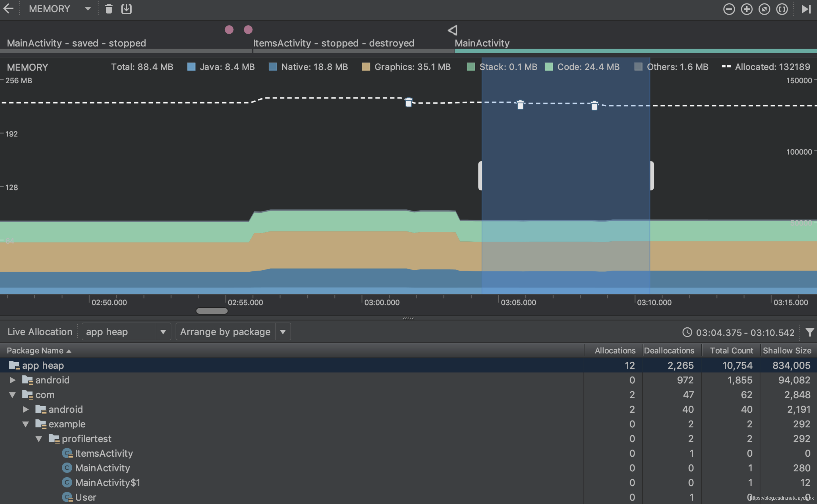Viewport: 817px width, 504px height.
Task: Click the MainActivity$1 tree item
Action: 108,483
